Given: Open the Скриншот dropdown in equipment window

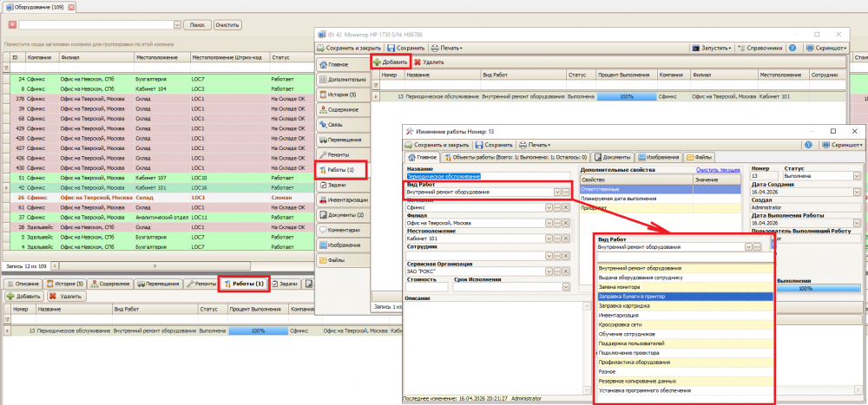Looking at the screenshot, I should click(x=825, y=49).
